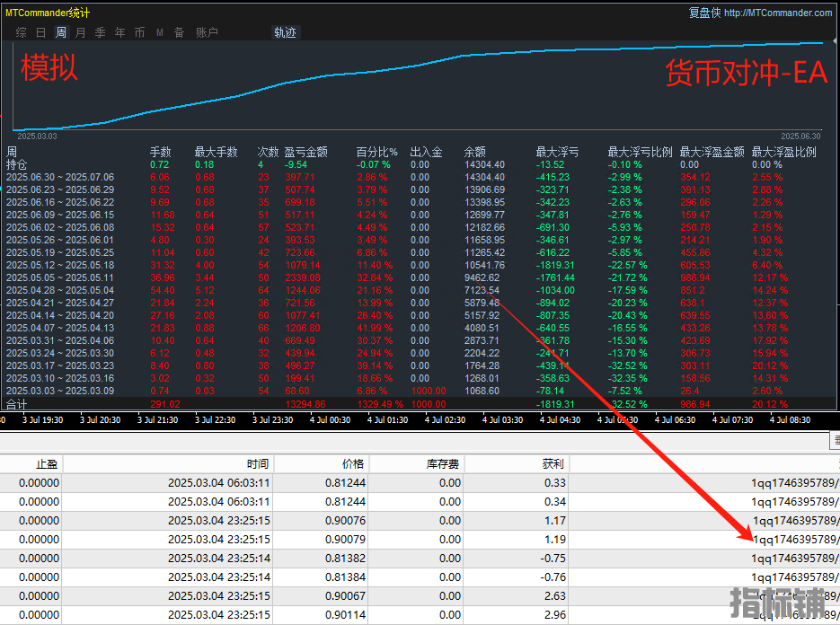Viewport: 840px width, 625px height.
Task: Click the 合计 total row label
Action: click(x=16, y=404)
